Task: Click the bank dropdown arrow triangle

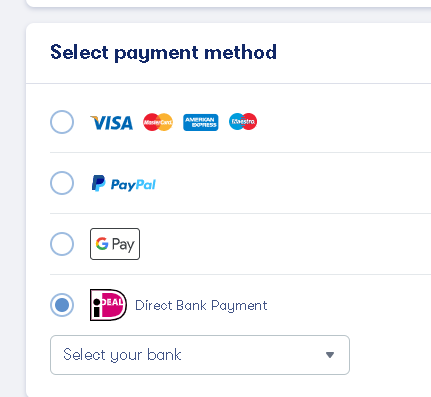Action: (x=330, y=355)
